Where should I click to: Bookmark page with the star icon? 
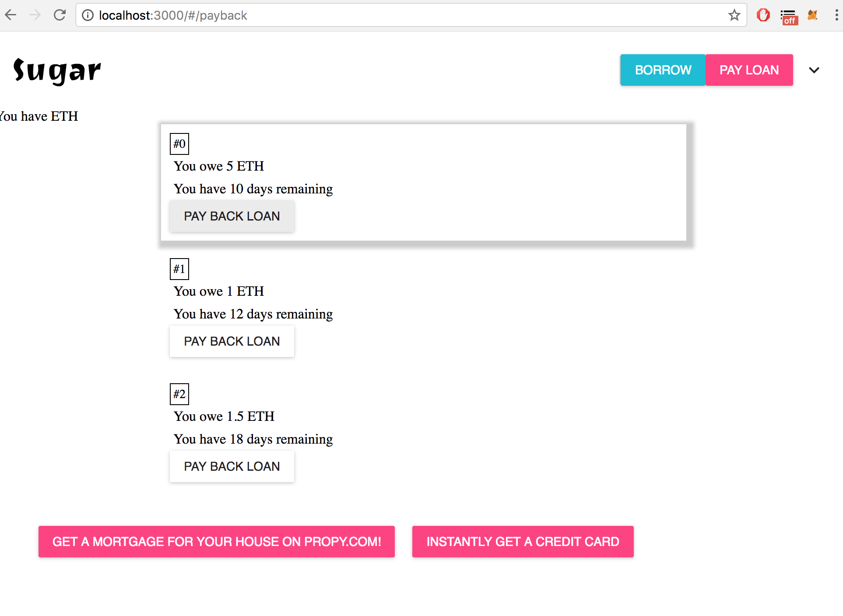coord(734,15)
